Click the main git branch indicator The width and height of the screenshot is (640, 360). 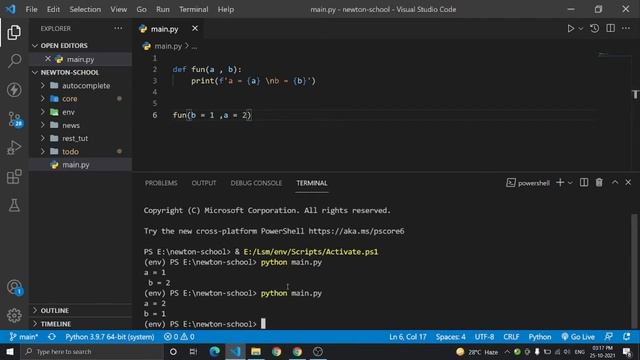(24, 337)
